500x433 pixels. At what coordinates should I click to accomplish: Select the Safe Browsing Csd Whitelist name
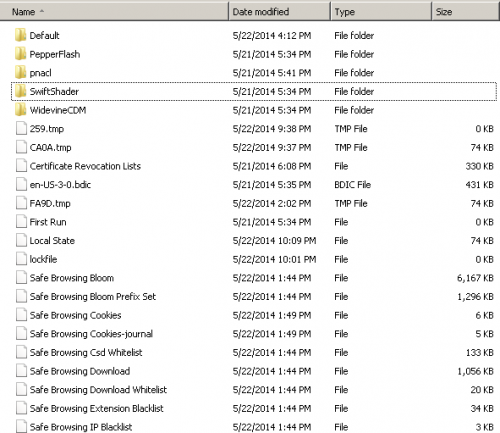click(86, 353)
